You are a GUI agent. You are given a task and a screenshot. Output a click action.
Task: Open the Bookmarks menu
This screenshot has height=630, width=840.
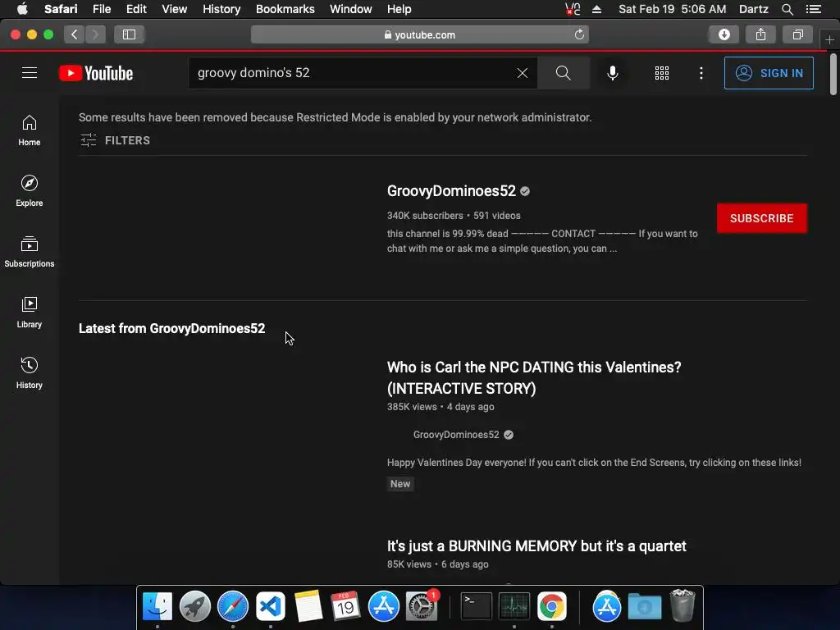[x=285, y=9]
